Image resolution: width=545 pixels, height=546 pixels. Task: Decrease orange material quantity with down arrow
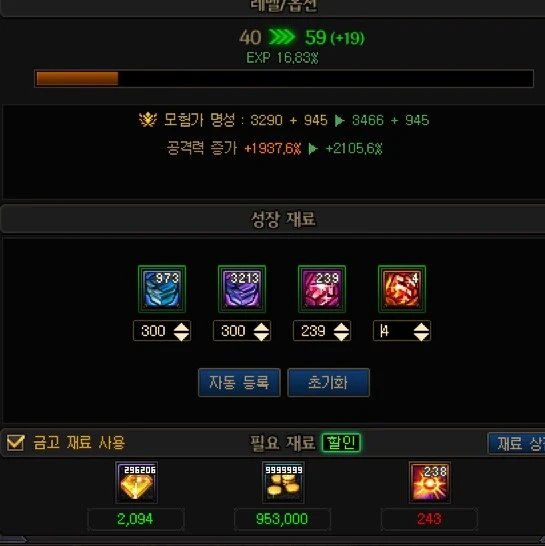[422, 336]
